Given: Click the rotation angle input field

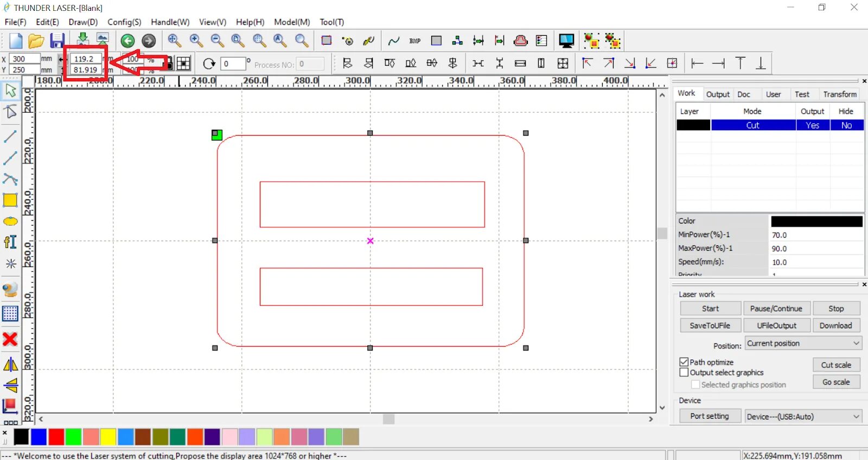Looking at the screenshot, I should (x=233, y=64).
